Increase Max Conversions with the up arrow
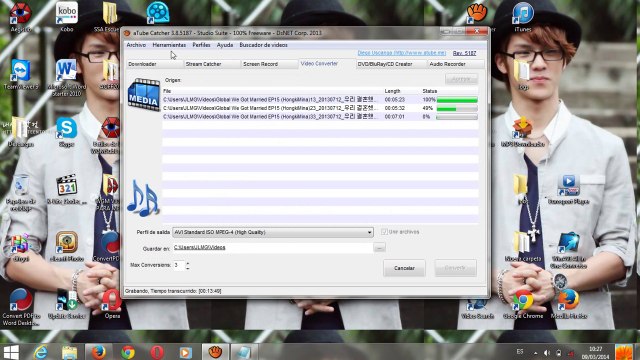The height and width of the screenshot is (360, 640). coord(187,263)
